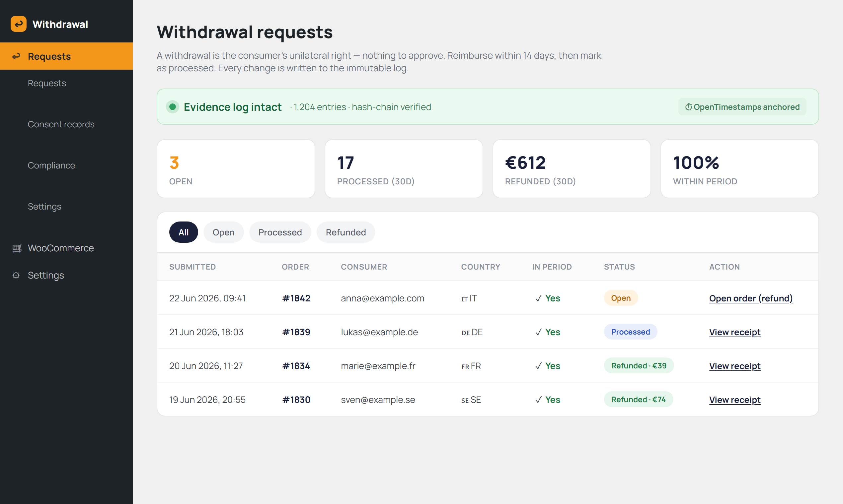Click the Open count stat card
The image size is (843, 504).
point(236,169)
